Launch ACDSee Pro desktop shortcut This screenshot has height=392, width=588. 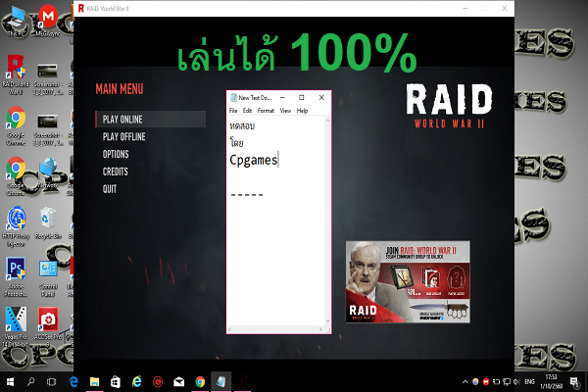click(48, 324)
